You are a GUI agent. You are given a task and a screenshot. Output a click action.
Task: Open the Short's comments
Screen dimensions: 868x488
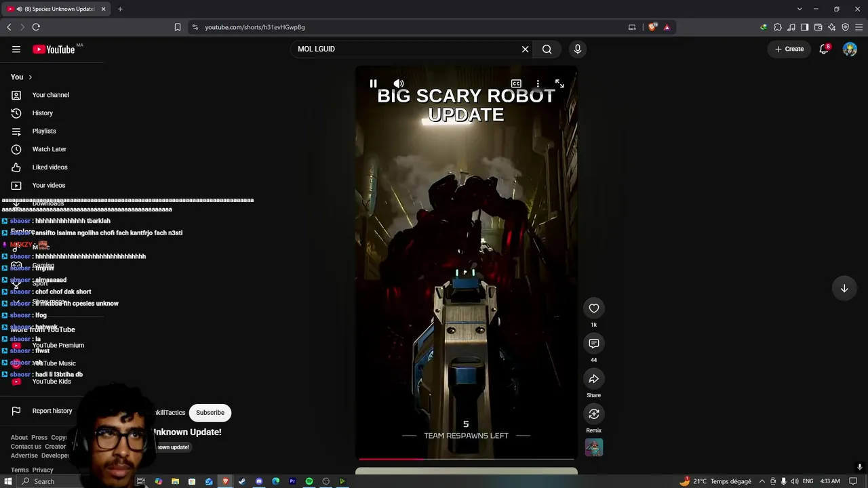point(594,344)
